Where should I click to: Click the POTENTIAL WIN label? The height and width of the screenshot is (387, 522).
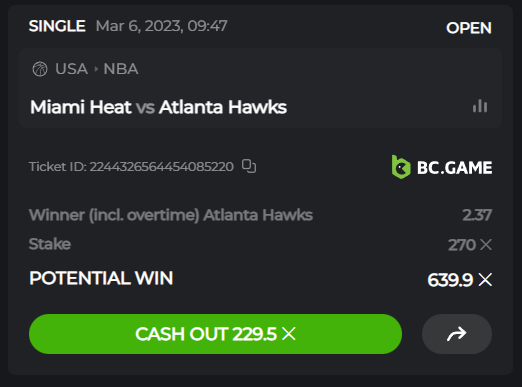[101, 278]
